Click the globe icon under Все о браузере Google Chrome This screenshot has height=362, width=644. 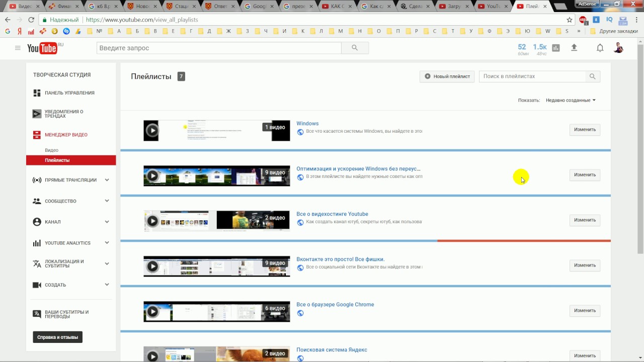pos(300,313)
